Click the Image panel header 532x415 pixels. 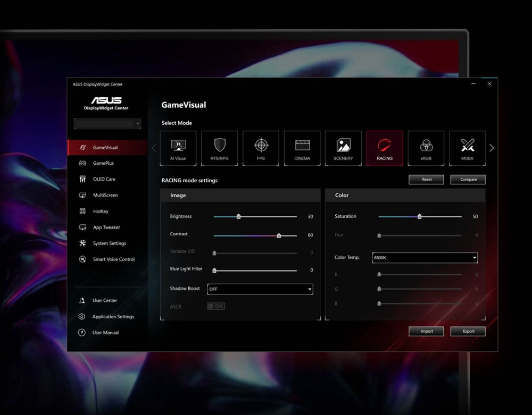[240, 196]
